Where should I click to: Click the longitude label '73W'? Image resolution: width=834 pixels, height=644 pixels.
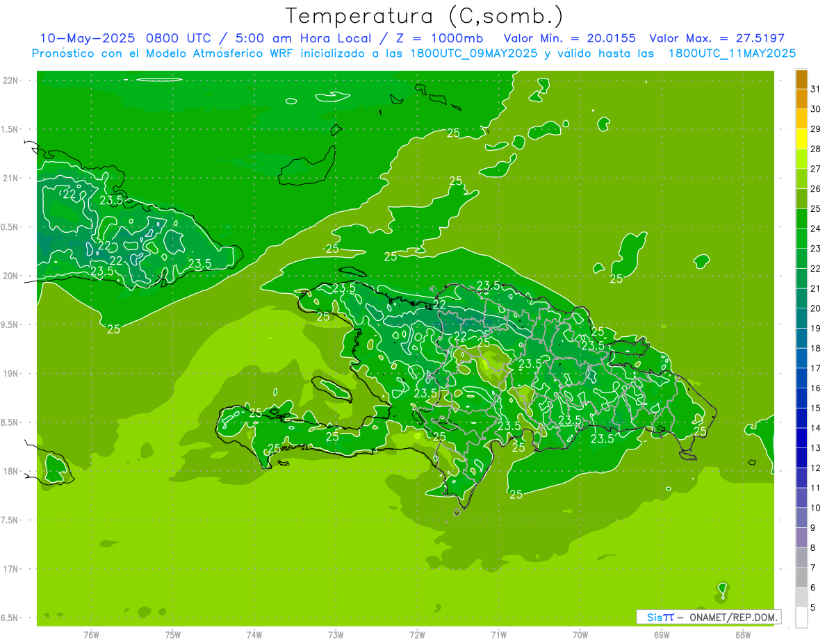point(336,636)
